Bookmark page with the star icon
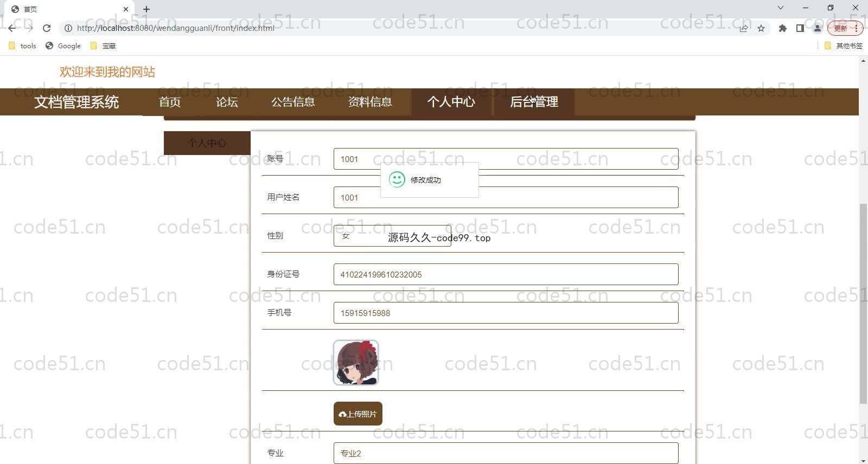The height and width of the screenshot is (464, 868). coord(761,28)
